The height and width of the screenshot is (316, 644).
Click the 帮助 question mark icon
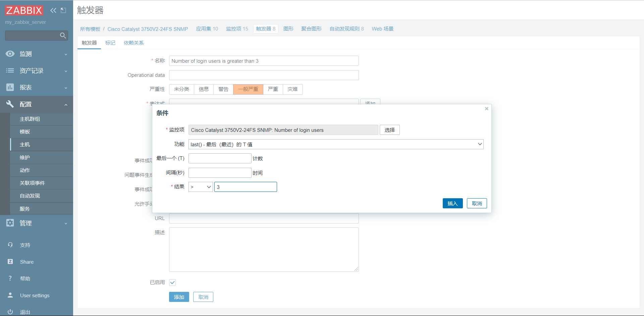click(10, 278)
